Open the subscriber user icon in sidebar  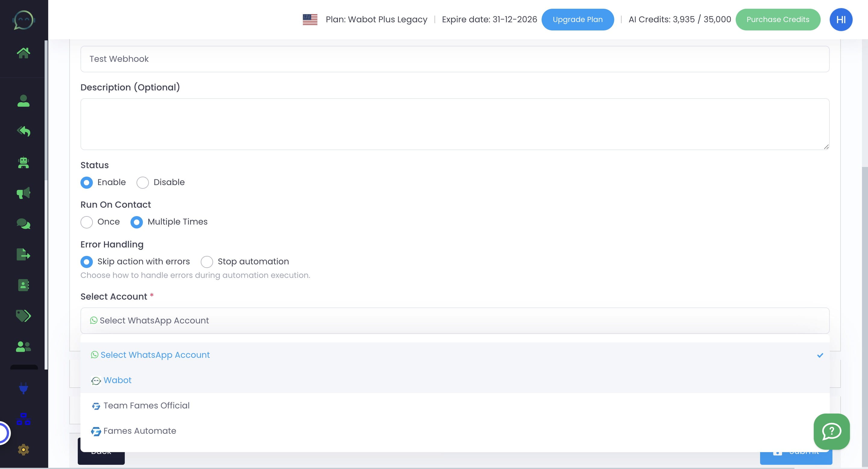tap(23, 101)
